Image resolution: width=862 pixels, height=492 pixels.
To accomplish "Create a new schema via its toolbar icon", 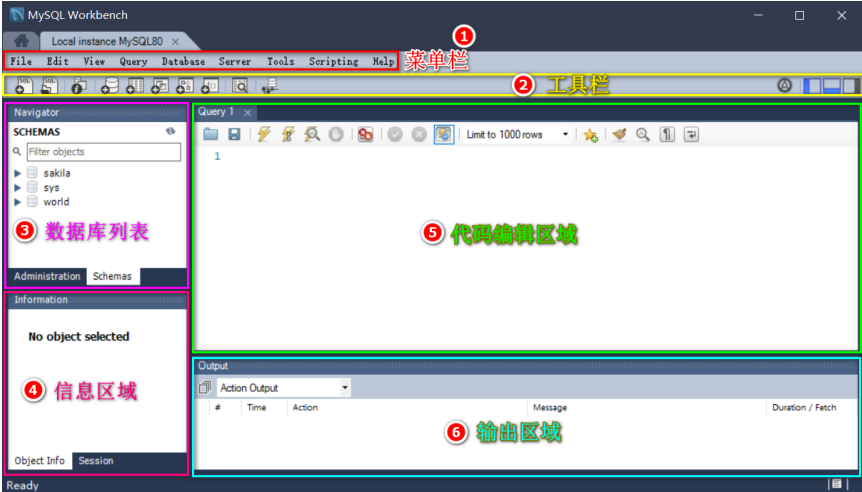I will pos(110,85).
